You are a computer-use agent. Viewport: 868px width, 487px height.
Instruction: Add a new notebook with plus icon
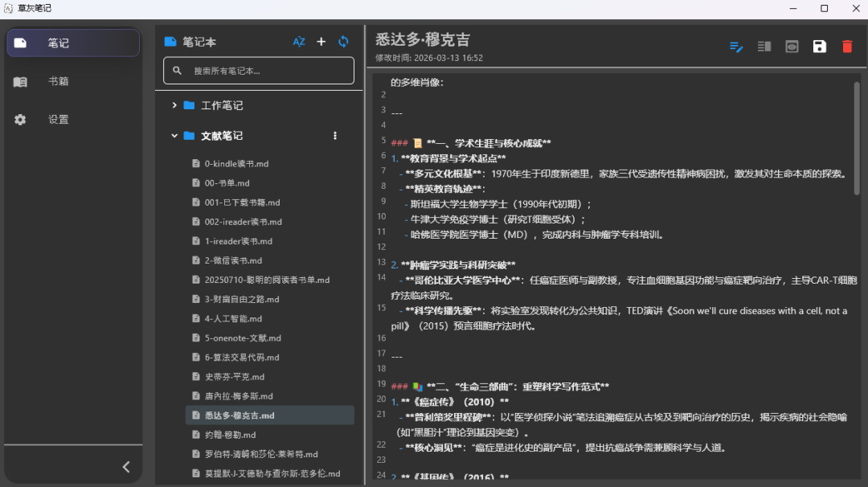(x=321, y=42)
